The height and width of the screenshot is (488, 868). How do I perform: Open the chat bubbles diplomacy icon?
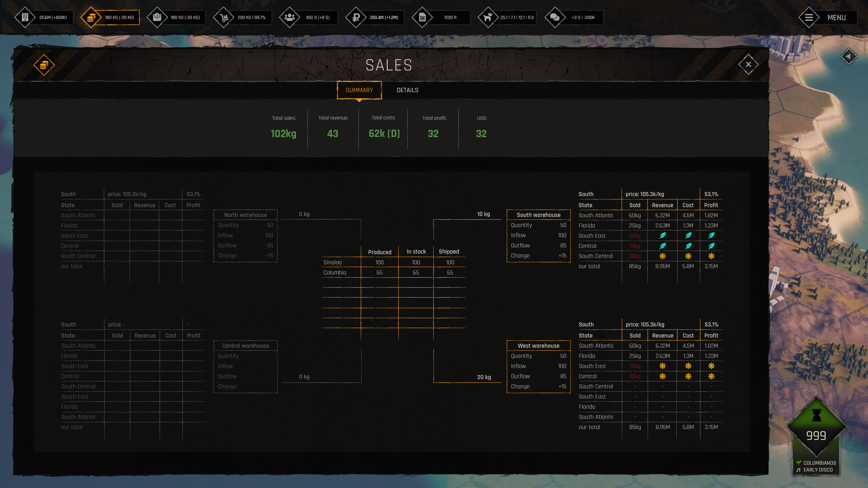point(555,17)
